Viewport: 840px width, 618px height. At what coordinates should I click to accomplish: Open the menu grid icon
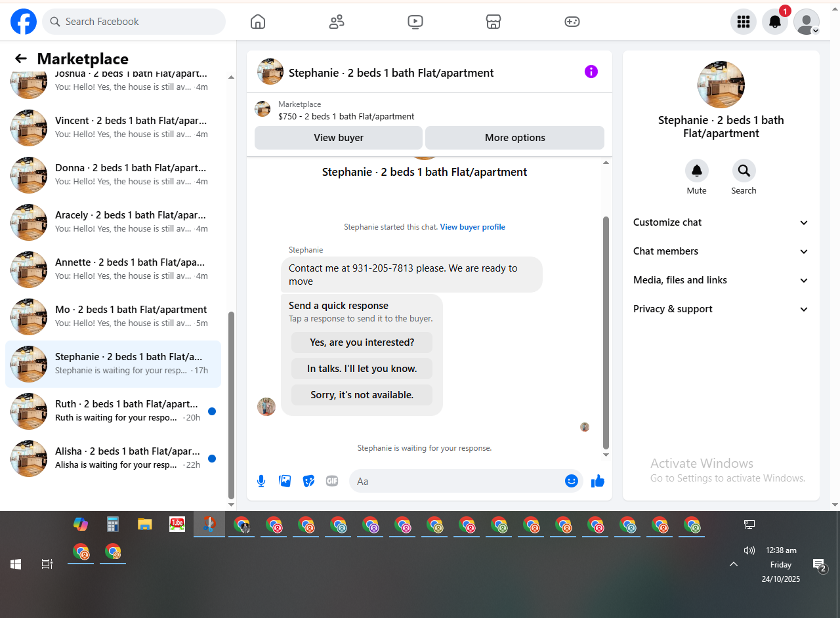pos(744,22)
